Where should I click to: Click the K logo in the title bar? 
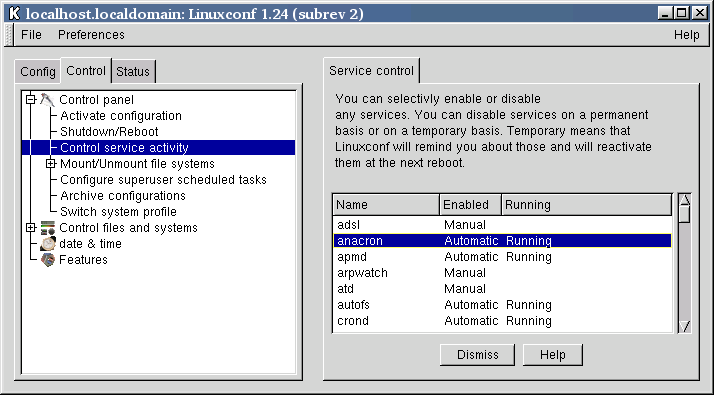point(15,13)
